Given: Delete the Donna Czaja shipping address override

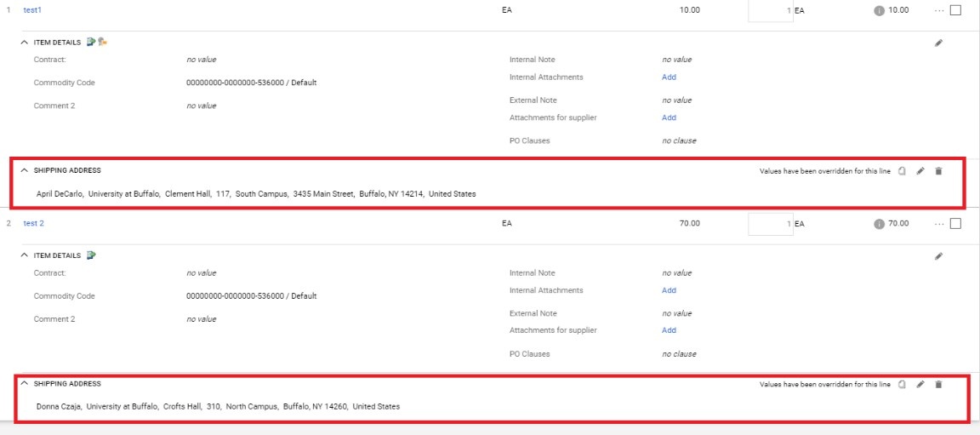Looking at the screenshot, I should click(x=938, y=384).
